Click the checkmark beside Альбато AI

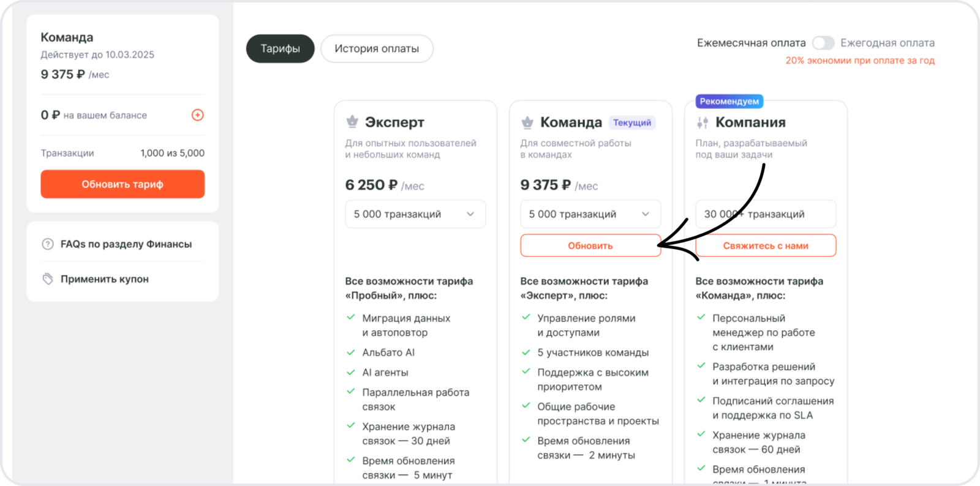pyautogui.click(x=351, y=353)
